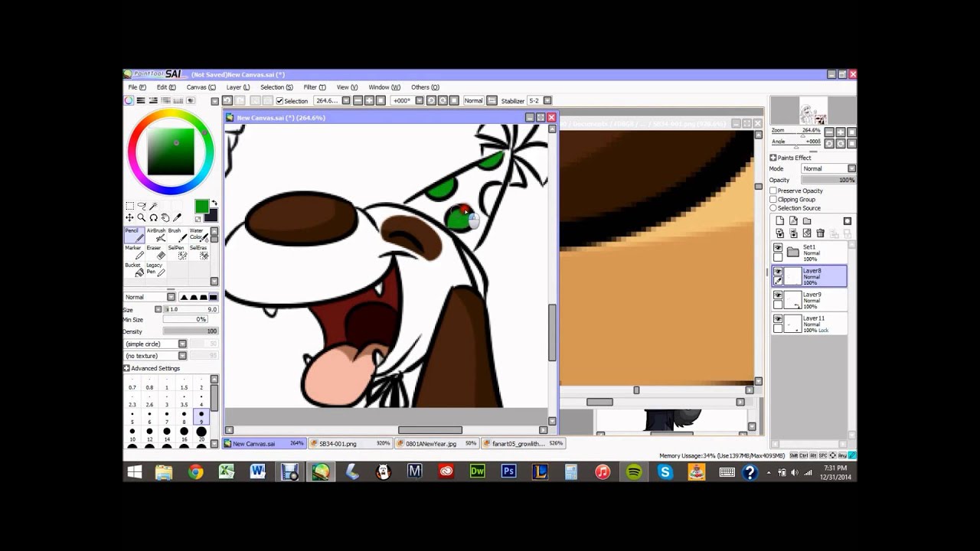Select the Legacy Pen tool
Viewport: 980px width, 551px height.
click(157, 269)
